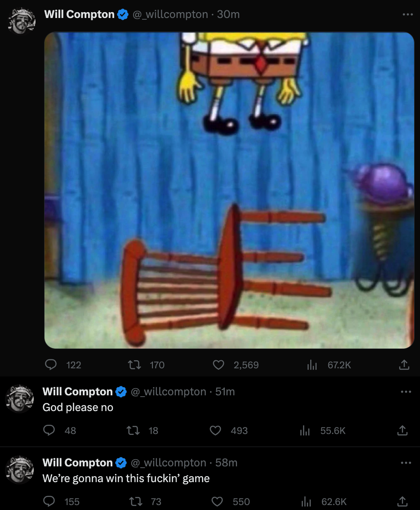Share the "God please no" tweet

click(402, 431)
